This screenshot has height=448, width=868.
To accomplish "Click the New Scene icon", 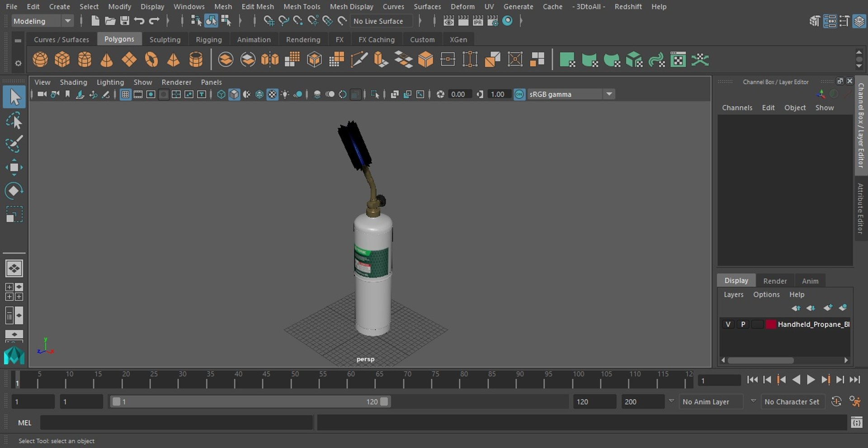I will click(95, 21).
